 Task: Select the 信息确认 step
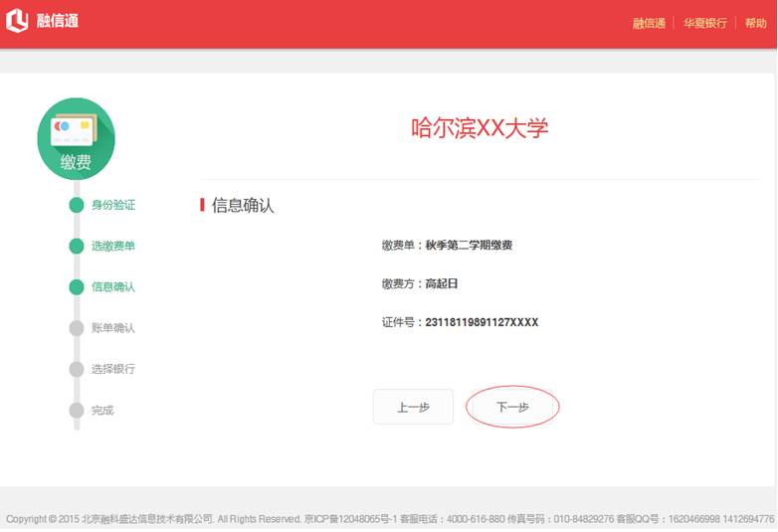click(113, 287)
